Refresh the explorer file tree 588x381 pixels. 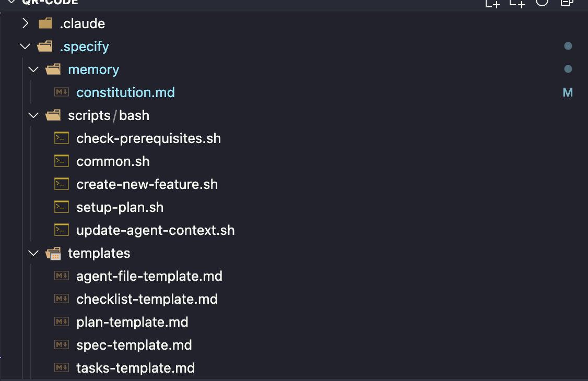(542, 3)
